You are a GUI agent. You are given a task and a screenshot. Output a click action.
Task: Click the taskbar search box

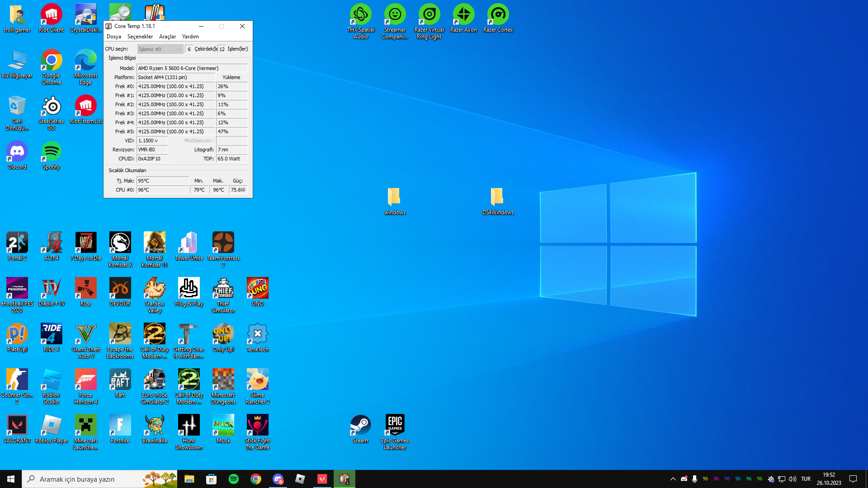tap(99, 479)
